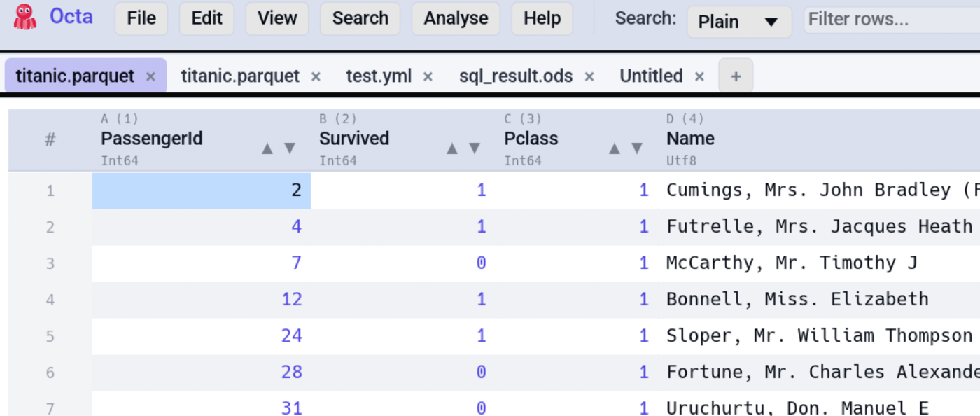This screenshot has width=980, height=416.
Task: Switch to the second titanic.parquet tab
Action: coord(240,76)
